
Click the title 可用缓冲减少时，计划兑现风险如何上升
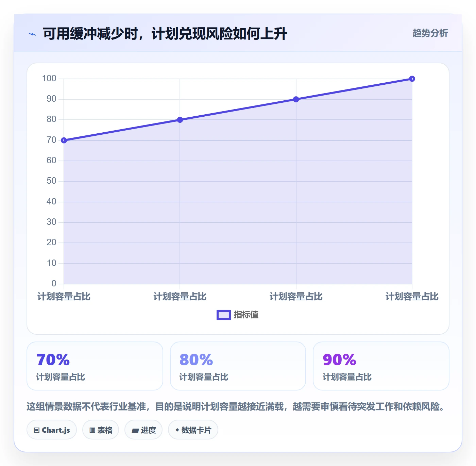165,34
